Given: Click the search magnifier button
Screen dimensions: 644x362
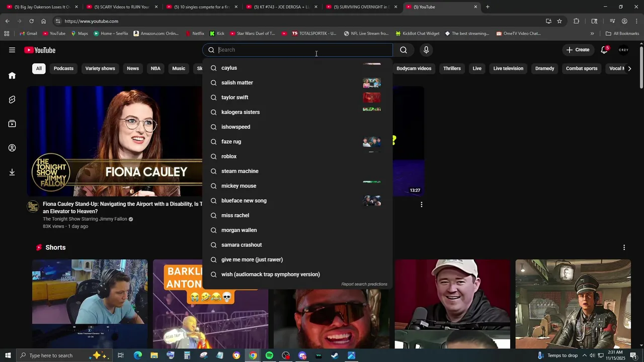Looking at the screenshot, I should pyautogui.click(x=404, y=50).
